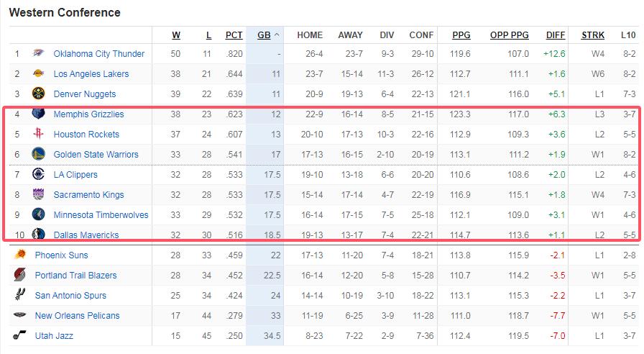Click the Sacramento Kings logo icon
The image size is (644, 354).
[39, 195]
